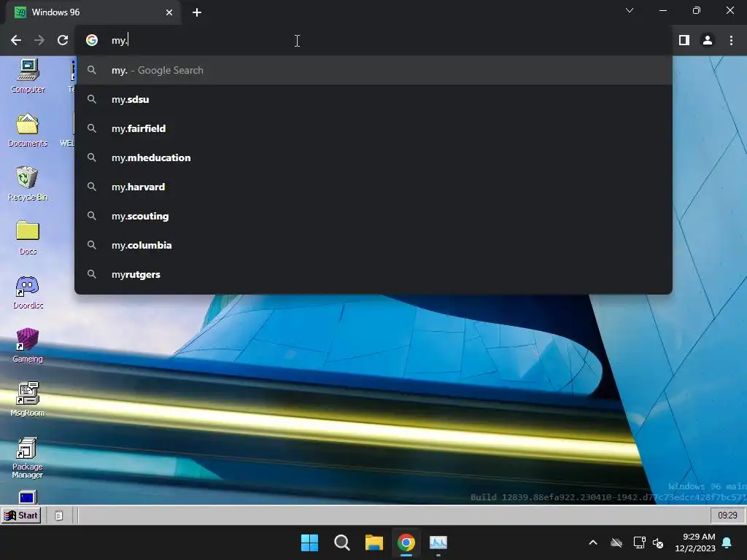Open Chrome's three-dot menu
The height and width of the screenshot is (560, 747).
[x=731, y=41]
